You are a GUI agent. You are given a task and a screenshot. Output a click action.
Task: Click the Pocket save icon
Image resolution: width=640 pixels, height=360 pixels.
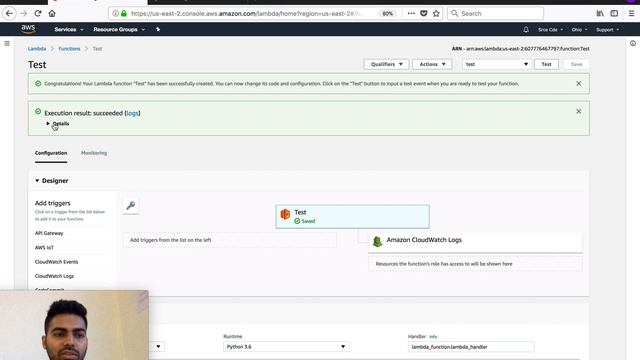pyautogui.click(x=424, y=13)
